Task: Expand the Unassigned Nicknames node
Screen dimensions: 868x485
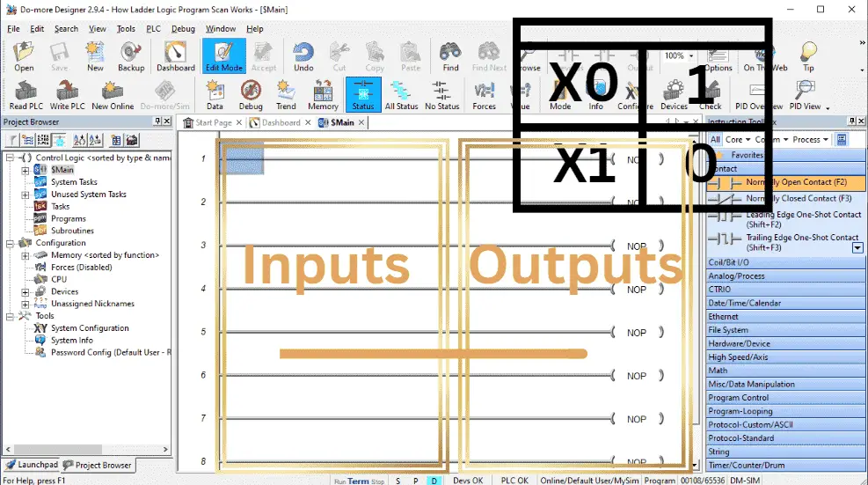Action: (26, 305)
